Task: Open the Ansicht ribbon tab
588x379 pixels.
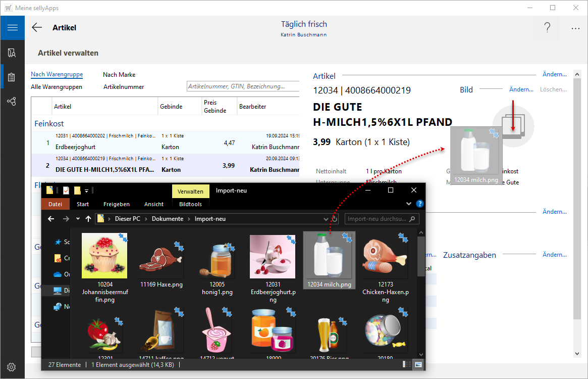Action: [x=154, y=204]
